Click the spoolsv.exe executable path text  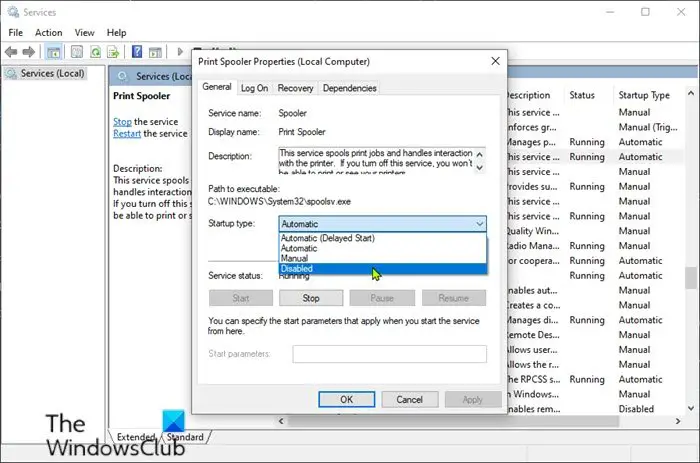point(279,201)
